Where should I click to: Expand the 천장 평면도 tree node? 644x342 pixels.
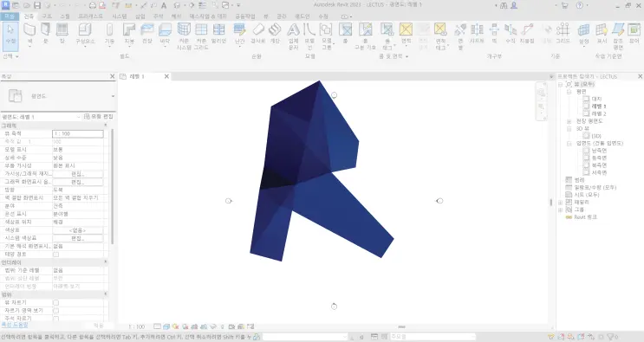(x=569, y=121)
